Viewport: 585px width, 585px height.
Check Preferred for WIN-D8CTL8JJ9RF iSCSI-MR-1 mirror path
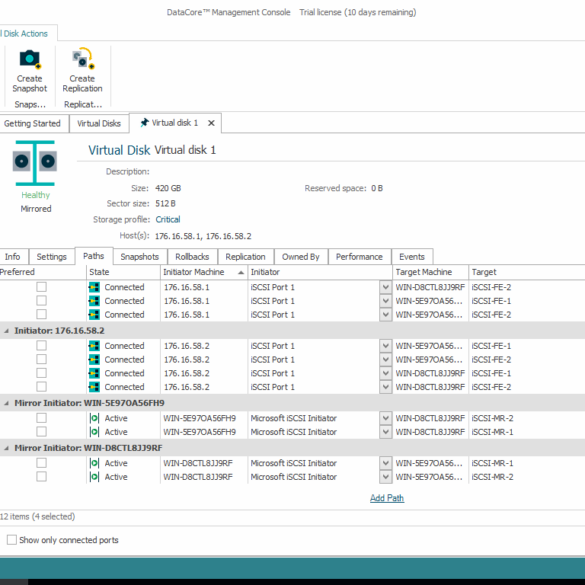(x=41, y=463)
